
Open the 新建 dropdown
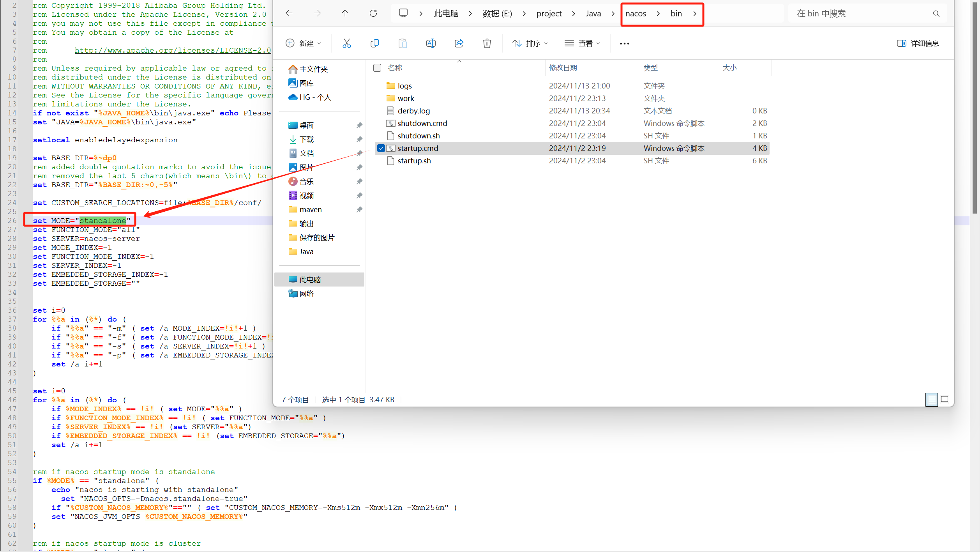(x=304, y=43)
